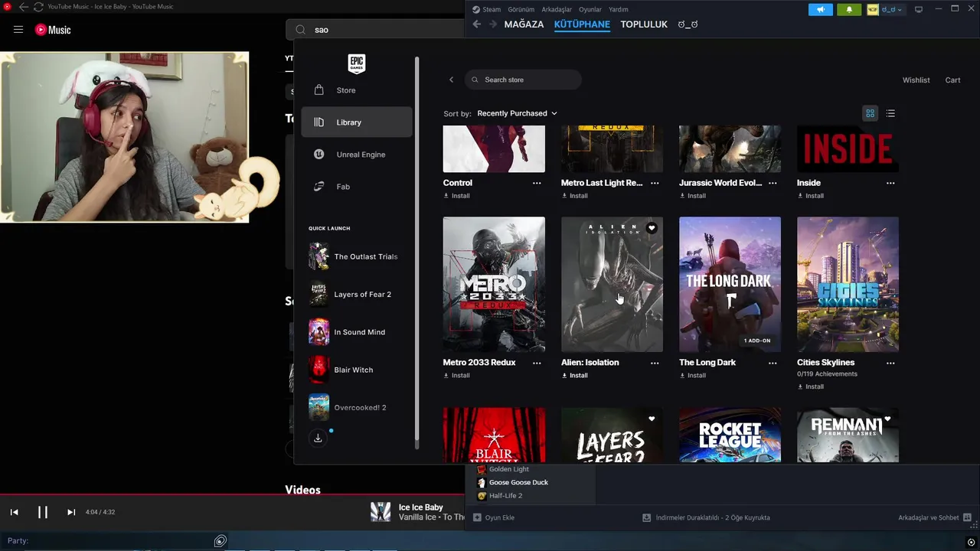Open the Rocket League cover art
The image size is (980, 551).
(x=730, y=435)
